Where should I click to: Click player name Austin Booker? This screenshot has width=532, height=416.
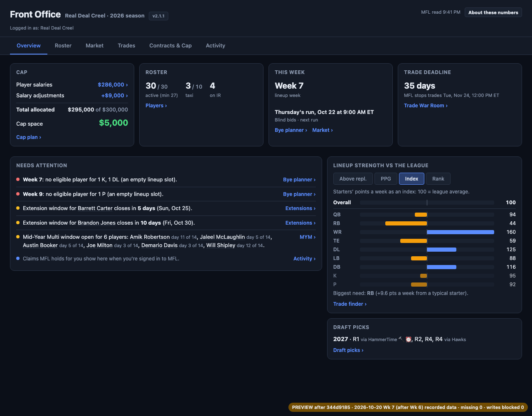click(x=40, y=245)
